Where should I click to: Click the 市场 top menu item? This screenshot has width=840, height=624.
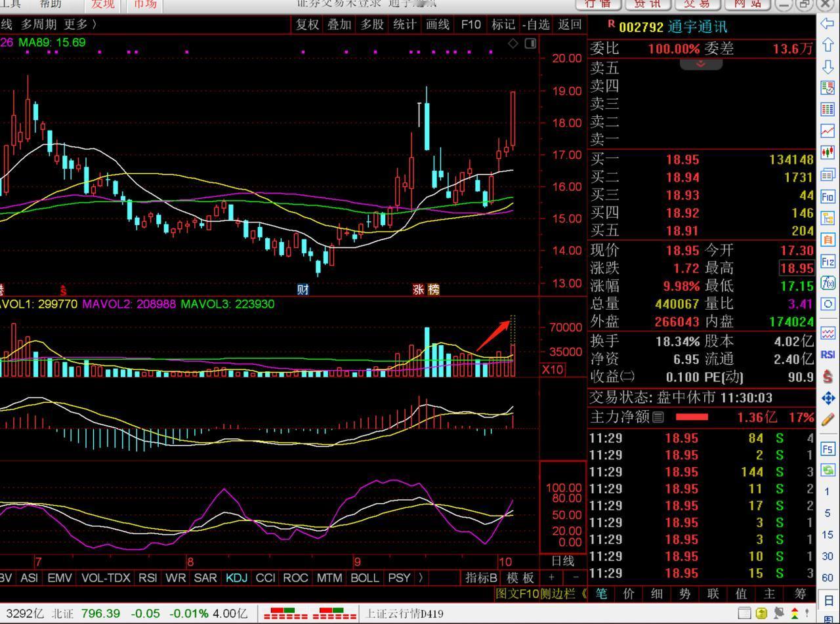click(x=144, y=5)
